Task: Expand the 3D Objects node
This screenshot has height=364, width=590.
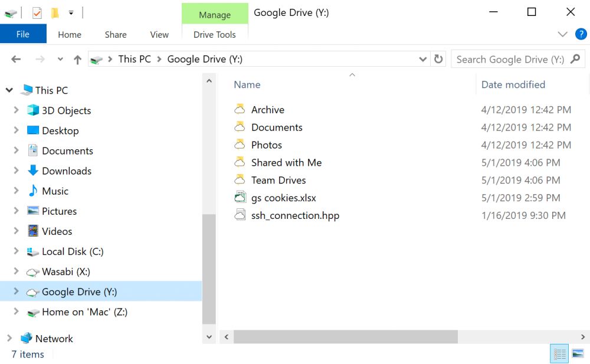Action: coord(16,110)
